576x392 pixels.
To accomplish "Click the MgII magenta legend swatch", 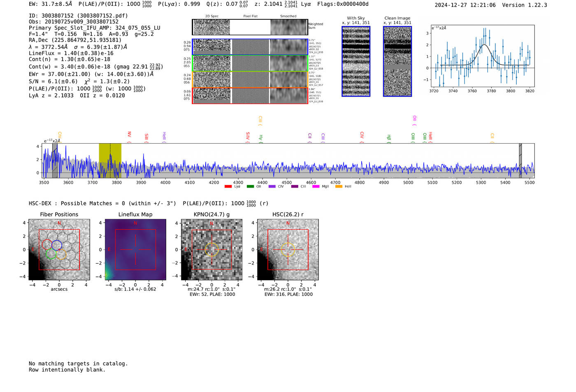I will (316, 187).
